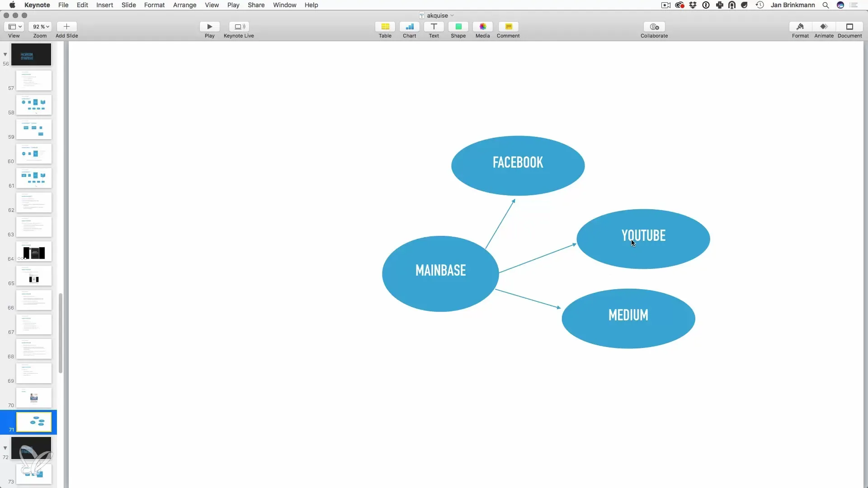Screen dimensions: 868x488
Task: Open the View options button
Action: [14, 27]
